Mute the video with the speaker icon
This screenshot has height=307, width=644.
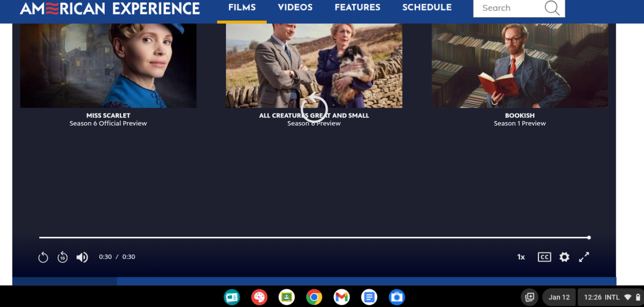[82, 257]
